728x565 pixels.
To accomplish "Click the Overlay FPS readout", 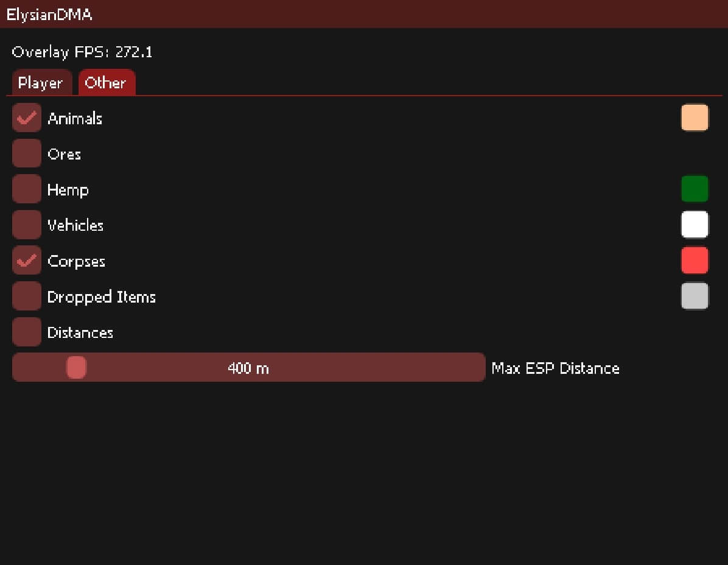I will pyautogui.click(x=82, y=52).
